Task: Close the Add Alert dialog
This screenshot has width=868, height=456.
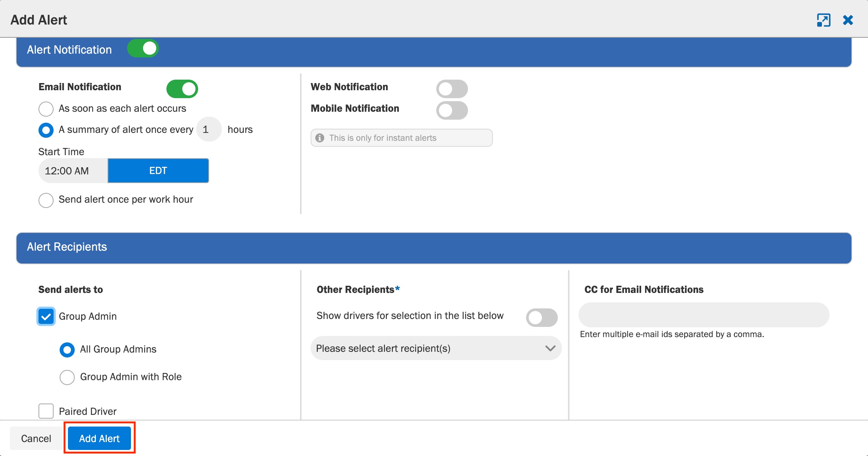Action: pyautogui.click(x=848, y=20)
